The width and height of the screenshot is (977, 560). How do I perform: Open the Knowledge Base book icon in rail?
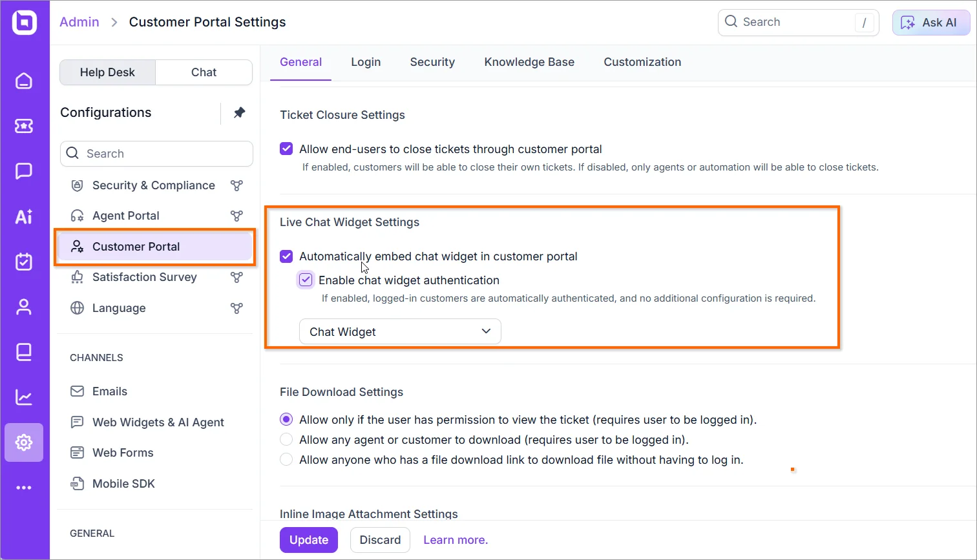coord(24,352)
